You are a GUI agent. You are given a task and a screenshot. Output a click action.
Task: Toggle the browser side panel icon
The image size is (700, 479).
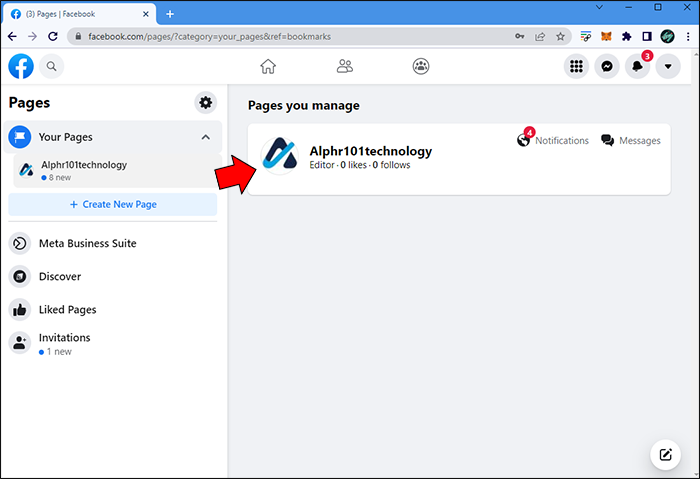coord(647,37)
